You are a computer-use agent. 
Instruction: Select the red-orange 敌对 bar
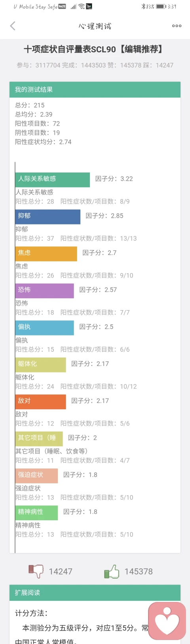coord(41,402)
